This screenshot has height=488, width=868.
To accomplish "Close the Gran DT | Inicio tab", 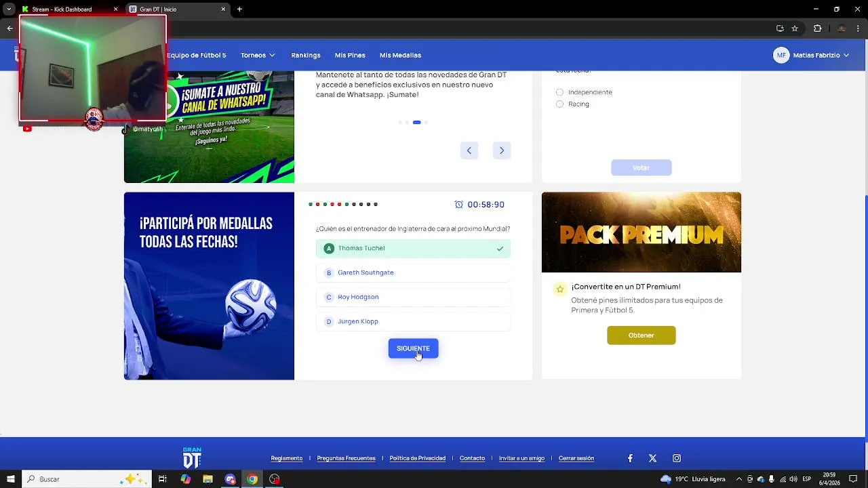I will point(224,9).
